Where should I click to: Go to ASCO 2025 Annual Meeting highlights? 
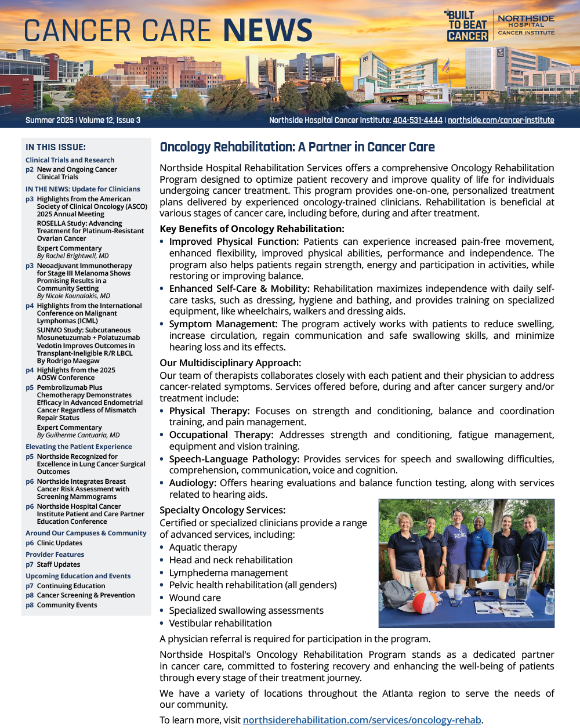click(92, 207)
